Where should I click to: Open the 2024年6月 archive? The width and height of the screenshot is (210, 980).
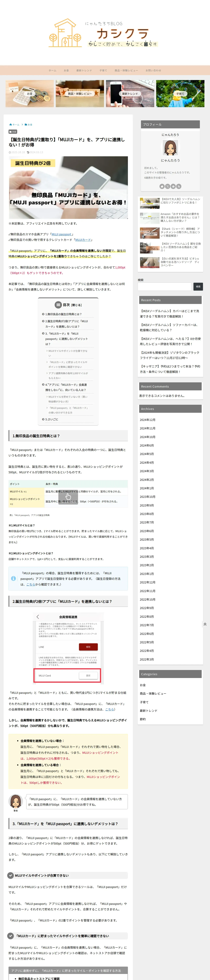147,445
